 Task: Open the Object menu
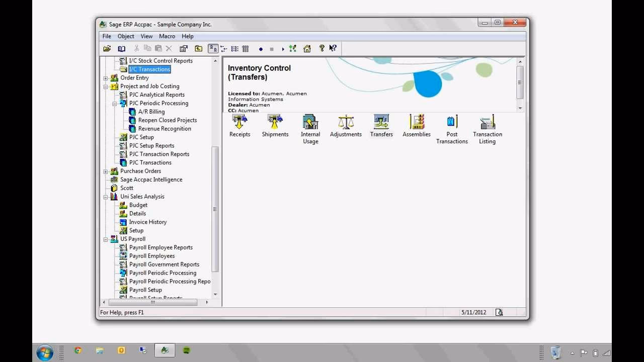[126, 36]
